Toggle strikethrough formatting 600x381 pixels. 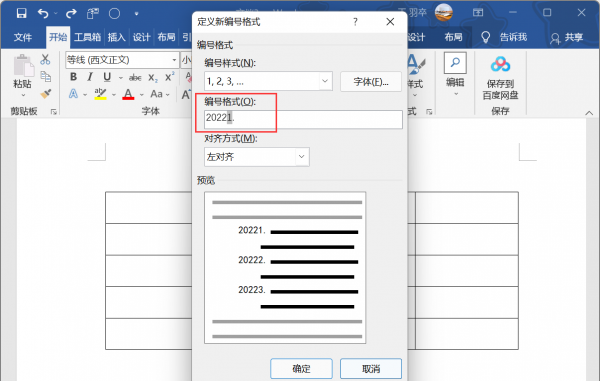pos(135,77)
